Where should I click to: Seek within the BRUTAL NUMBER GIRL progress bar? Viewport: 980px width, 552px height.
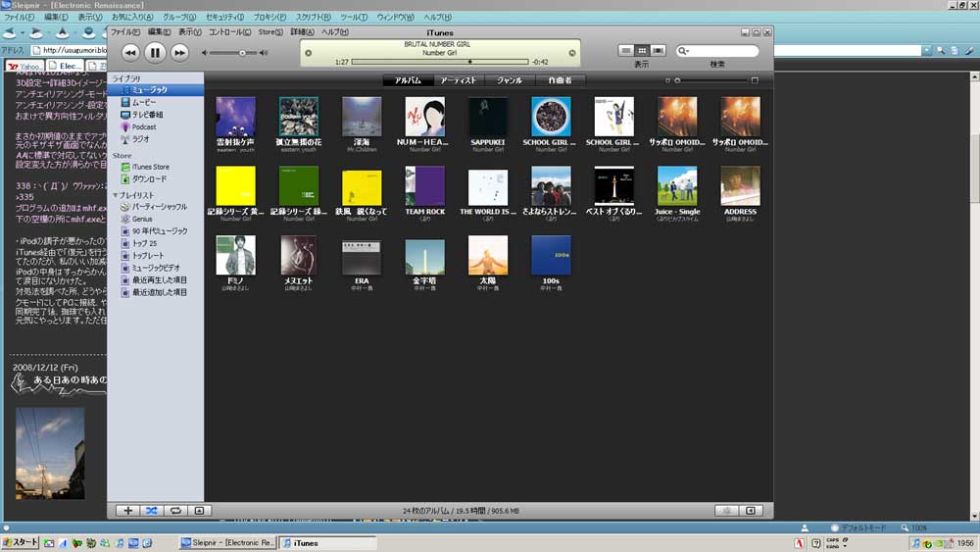pos(440,62)
